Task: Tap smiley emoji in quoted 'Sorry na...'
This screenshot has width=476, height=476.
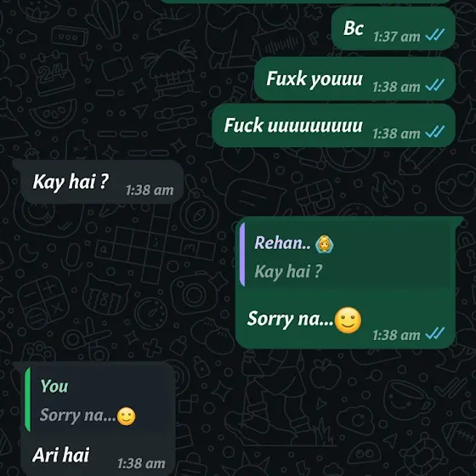Action: click(x=127, y=416)
